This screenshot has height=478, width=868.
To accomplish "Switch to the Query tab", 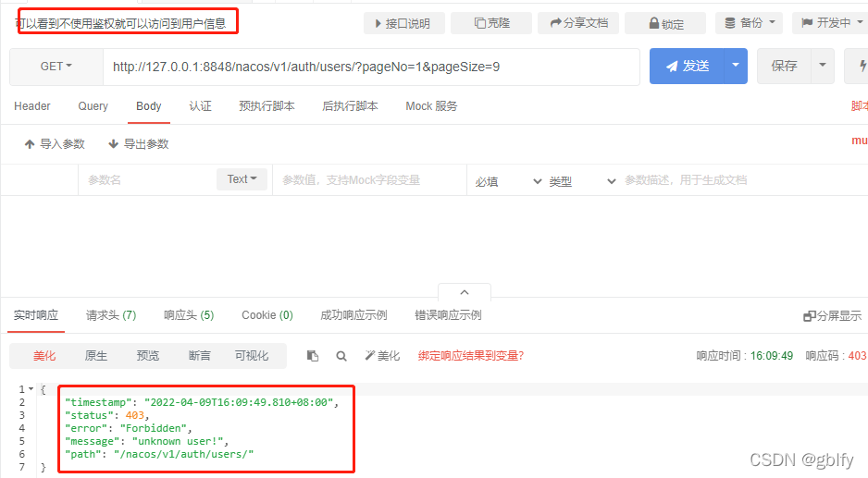I will pyautogui.click(x=93, y=106).
